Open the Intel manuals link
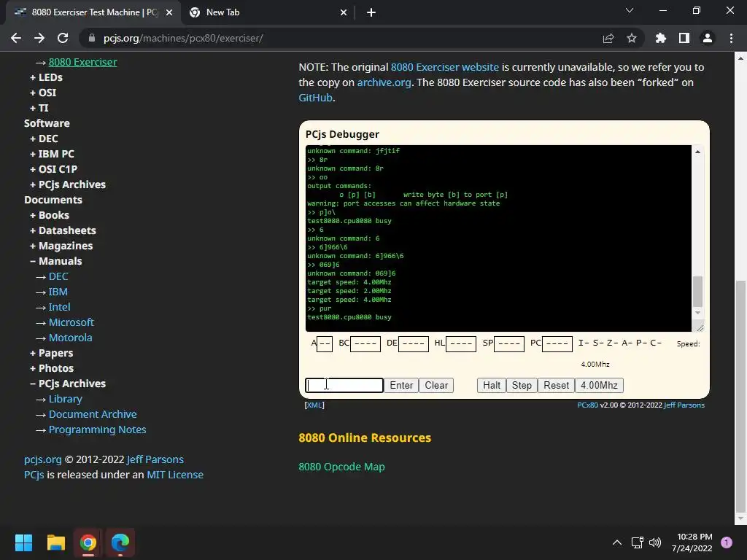Screen dimensions: 747x560 pyautogui.click(x=60, y=307)
